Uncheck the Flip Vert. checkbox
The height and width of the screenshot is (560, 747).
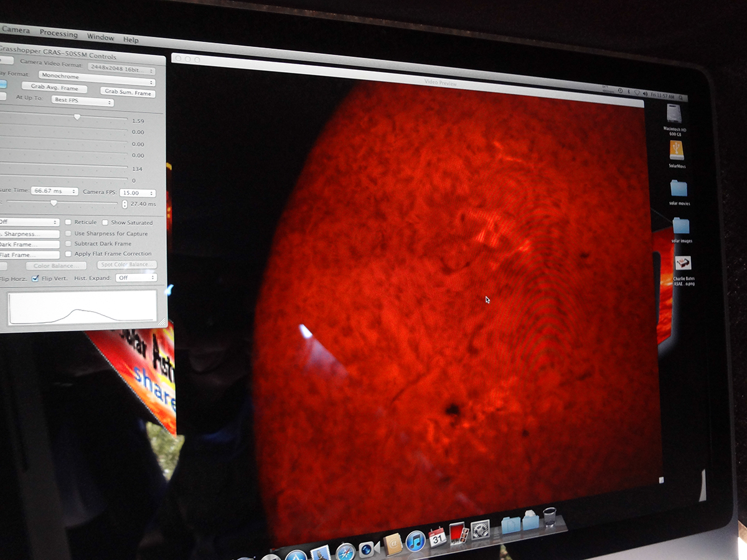coord(35,279)
